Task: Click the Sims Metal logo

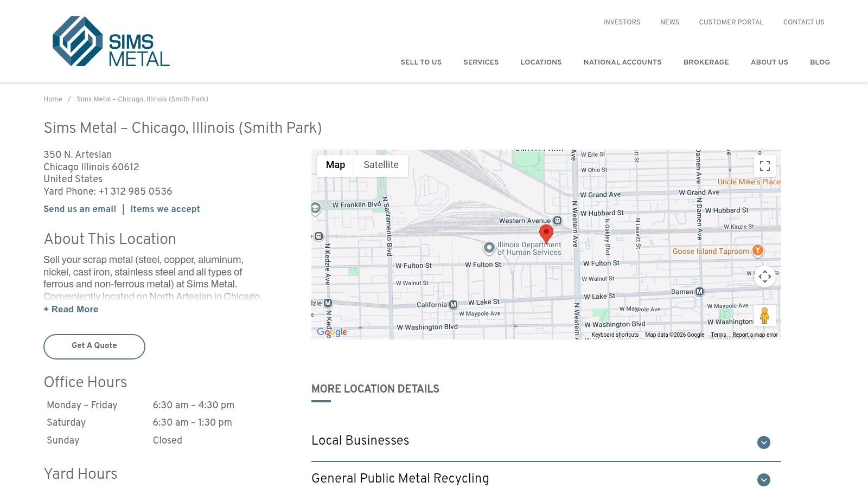Action: point(111,41)
